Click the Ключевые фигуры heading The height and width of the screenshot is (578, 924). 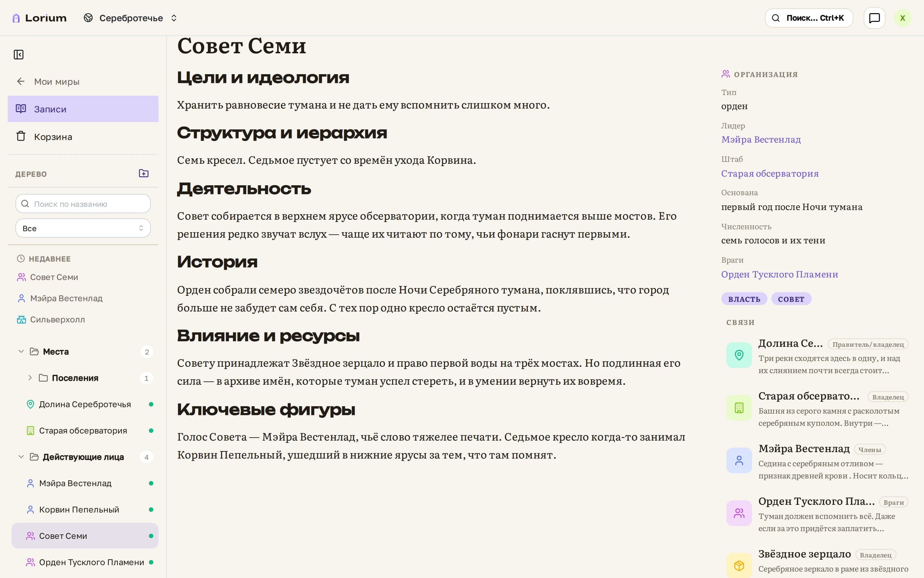tap(266, 410)
